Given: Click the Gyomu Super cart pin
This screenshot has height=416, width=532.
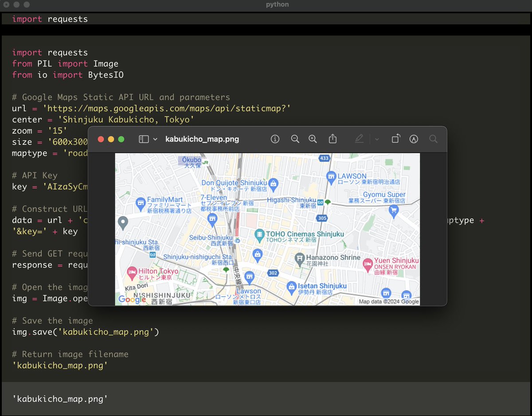Looking at the screenshot, I should tap(393, 211).
